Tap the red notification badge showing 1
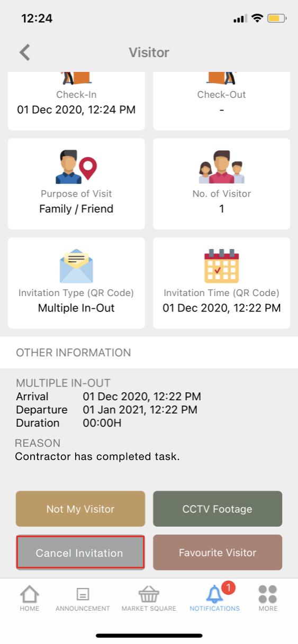Image resolution: width=298 pixels, height=644 pixels. [x=228, y=587]
